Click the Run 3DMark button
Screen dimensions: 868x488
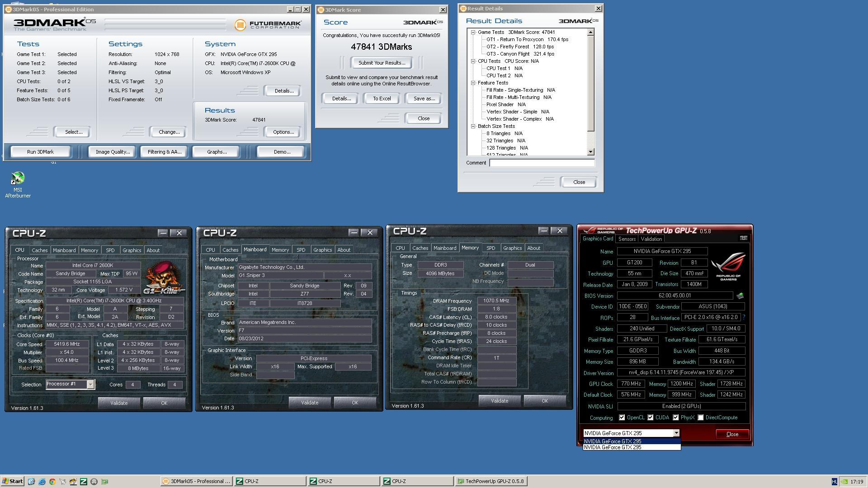tap(40, 152)
